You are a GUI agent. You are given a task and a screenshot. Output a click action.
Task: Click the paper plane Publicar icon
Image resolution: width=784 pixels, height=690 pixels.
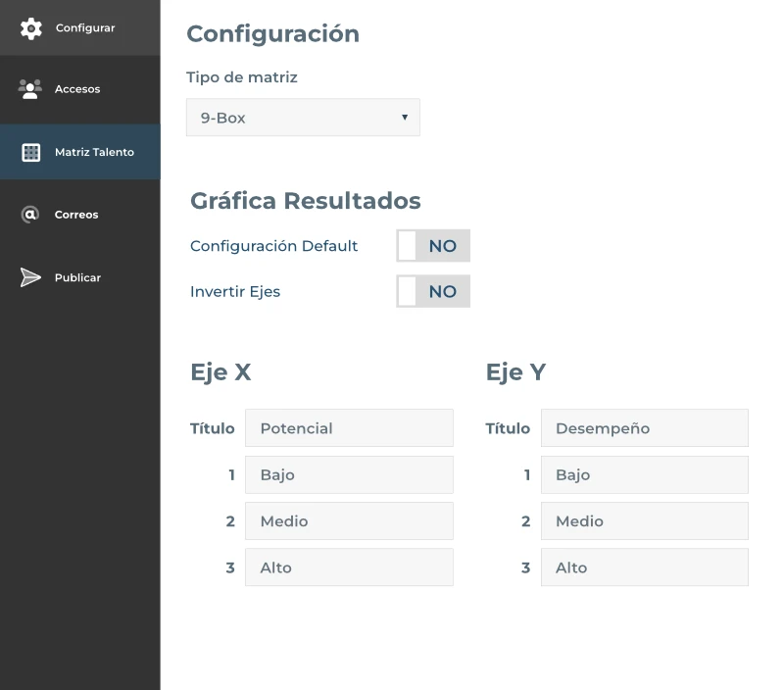(x=30, y=278)
